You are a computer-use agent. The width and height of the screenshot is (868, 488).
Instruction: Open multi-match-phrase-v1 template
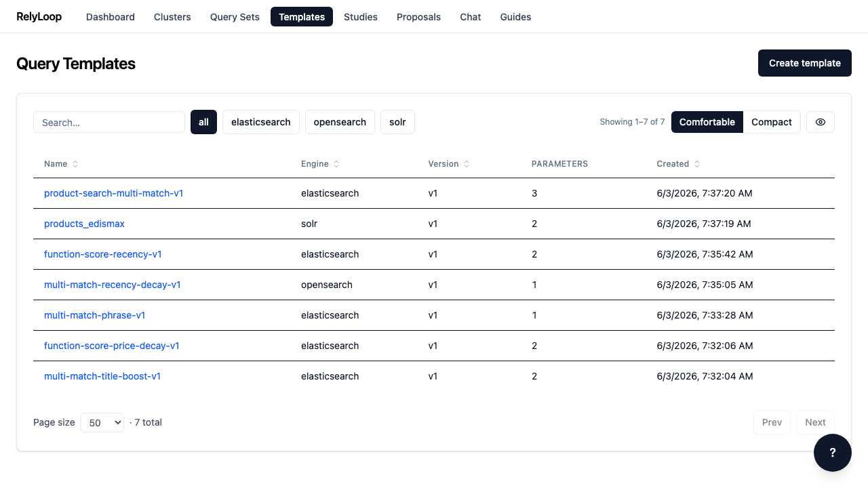pos(95,315)
